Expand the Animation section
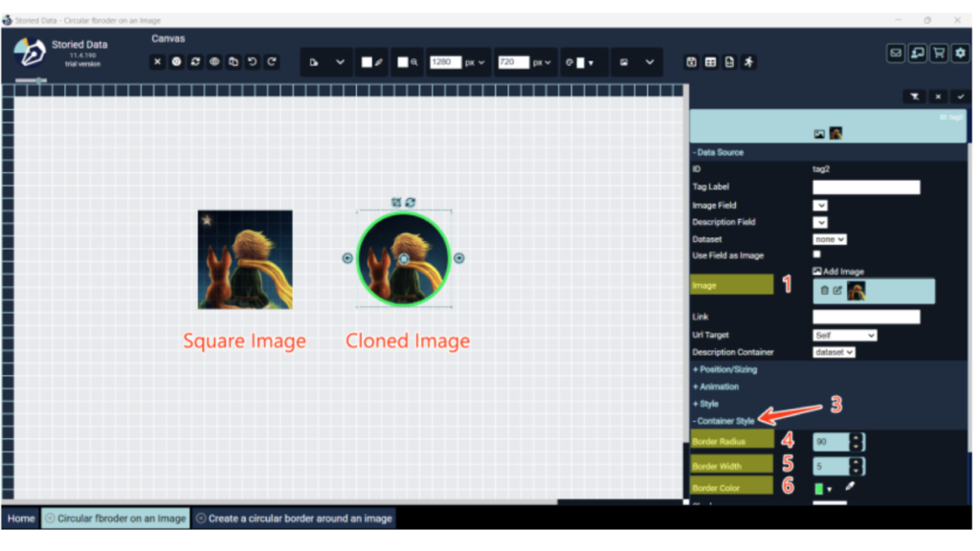The width and height of the screenshot is (980, 551). coord(715,386)
